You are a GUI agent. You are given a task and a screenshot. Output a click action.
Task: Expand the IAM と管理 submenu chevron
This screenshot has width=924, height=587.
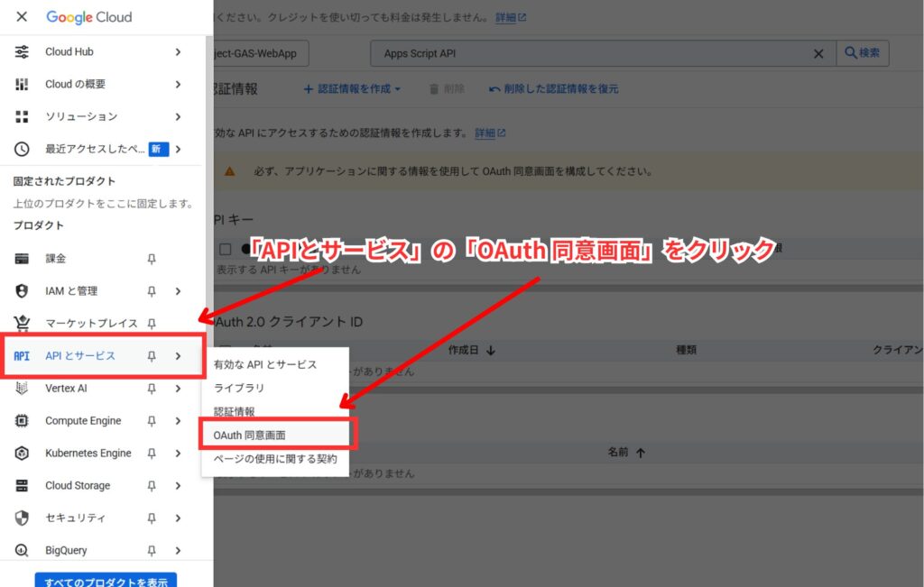point(178,291)
